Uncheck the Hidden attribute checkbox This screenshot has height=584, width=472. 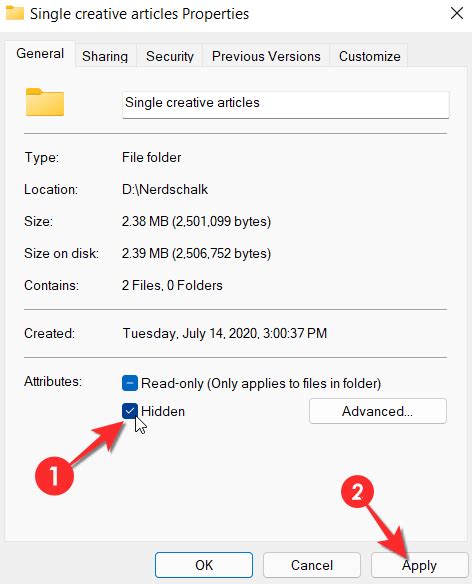click(130, 411)
